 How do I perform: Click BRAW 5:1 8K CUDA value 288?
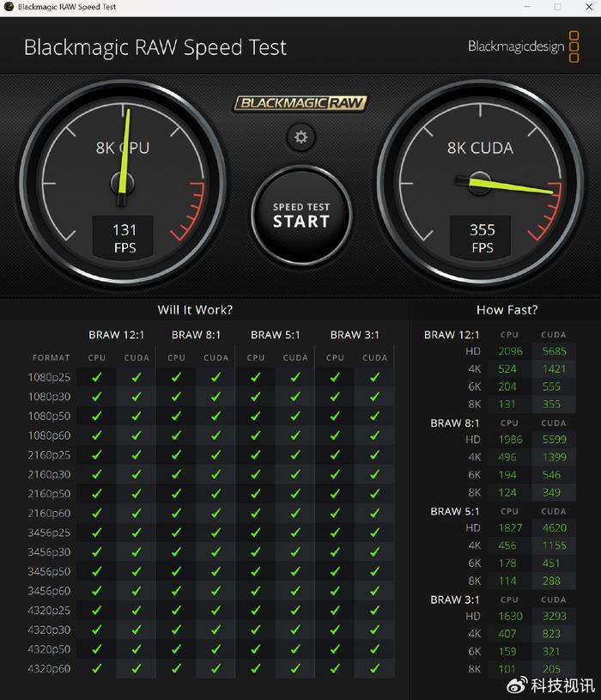551,581
